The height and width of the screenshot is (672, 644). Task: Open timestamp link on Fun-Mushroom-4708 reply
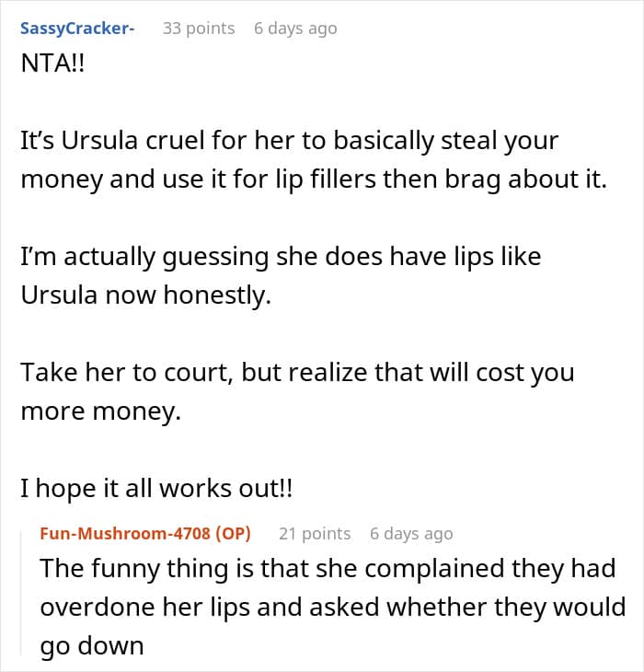click(x=411, y=534)
